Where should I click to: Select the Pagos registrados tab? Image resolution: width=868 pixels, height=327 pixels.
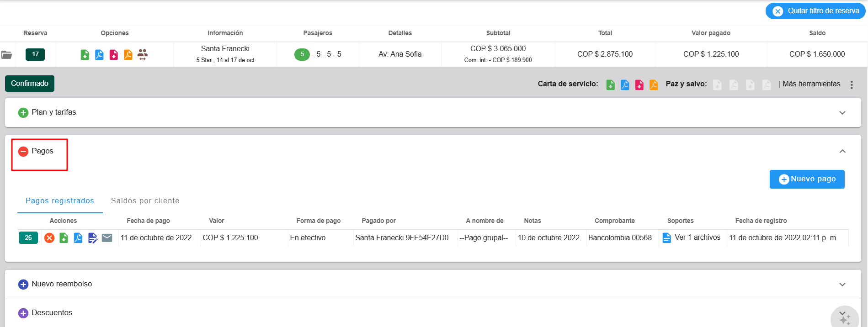coord(60,201)
